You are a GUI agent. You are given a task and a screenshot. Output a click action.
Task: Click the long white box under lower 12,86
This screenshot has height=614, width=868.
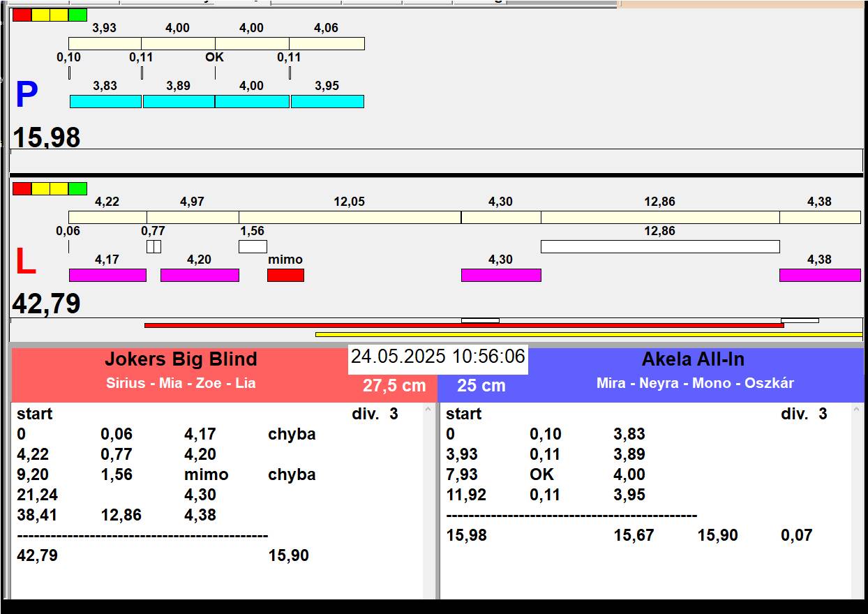pyautogui.click(x=660, y=246)
